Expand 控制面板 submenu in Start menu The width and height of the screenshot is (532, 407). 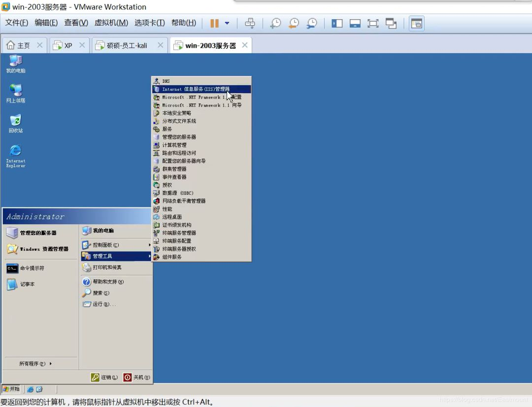116,245
